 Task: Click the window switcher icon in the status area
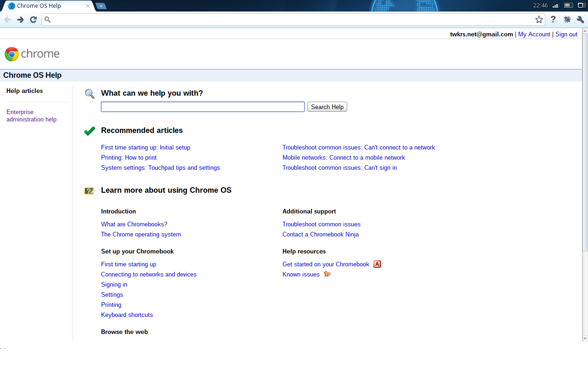coord(582,6)
